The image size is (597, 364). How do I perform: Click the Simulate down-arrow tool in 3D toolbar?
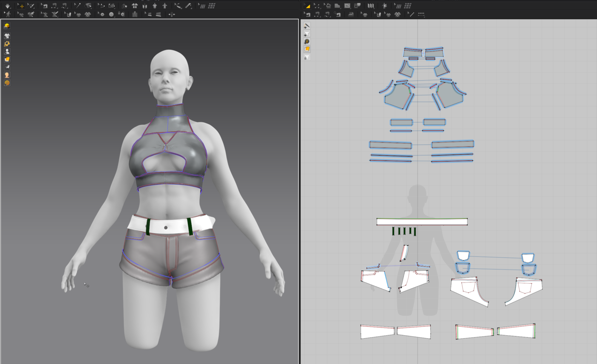point(7,6)
